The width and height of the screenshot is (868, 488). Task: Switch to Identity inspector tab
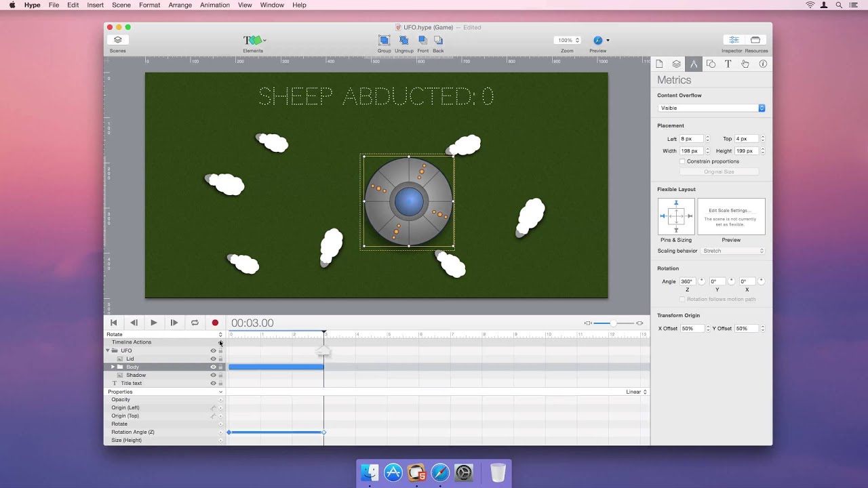(763, 64)
